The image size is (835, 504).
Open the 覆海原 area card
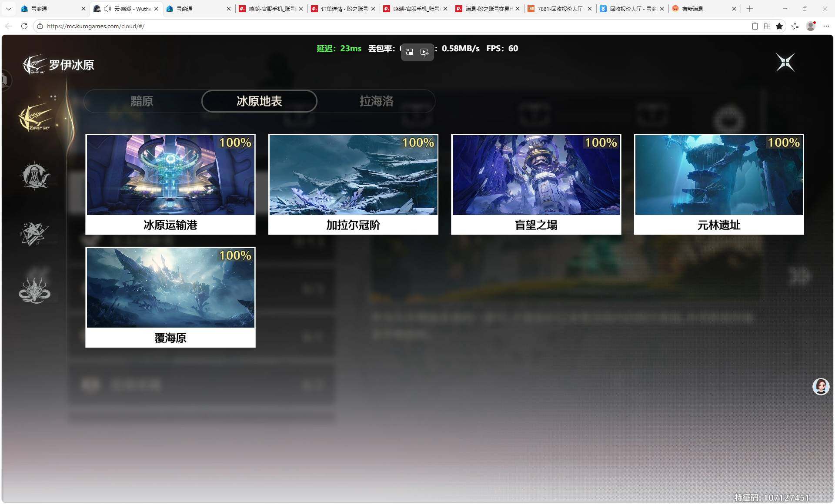[170, 297]
